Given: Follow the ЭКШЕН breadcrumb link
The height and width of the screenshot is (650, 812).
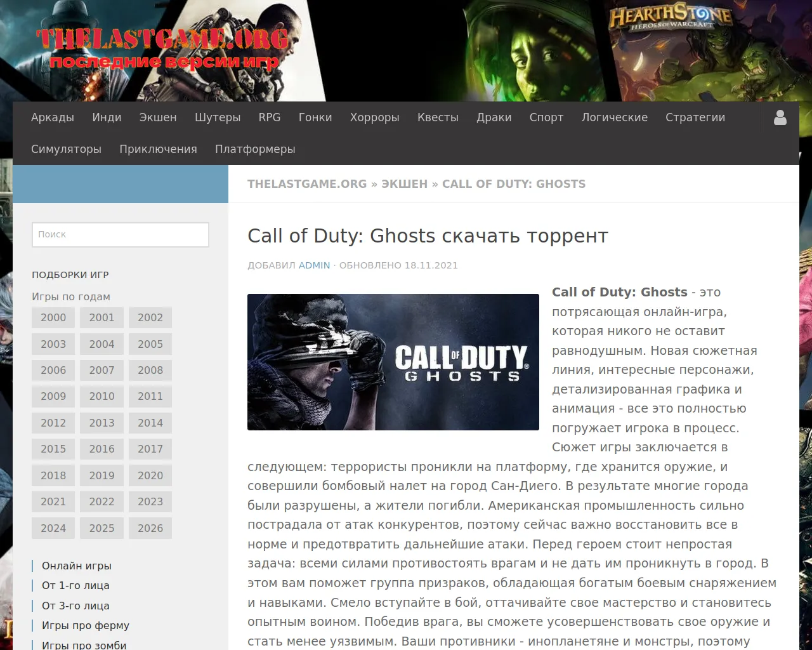Looking at the screenshot, I should [x=405, y=184].
